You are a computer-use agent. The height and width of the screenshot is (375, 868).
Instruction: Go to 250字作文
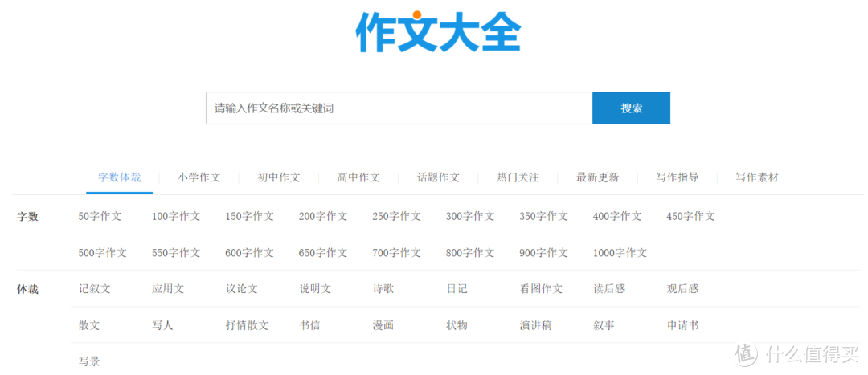(x=397, y=216)
